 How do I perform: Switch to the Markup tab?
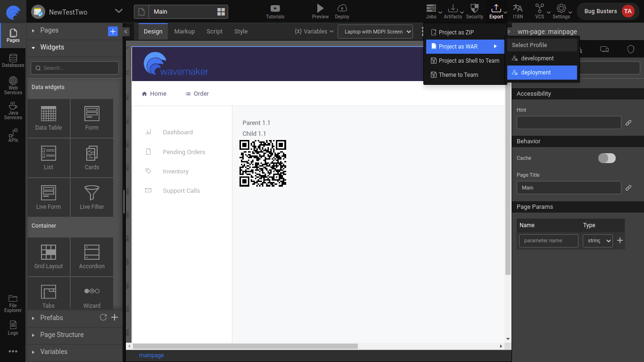tap(184, 32)
